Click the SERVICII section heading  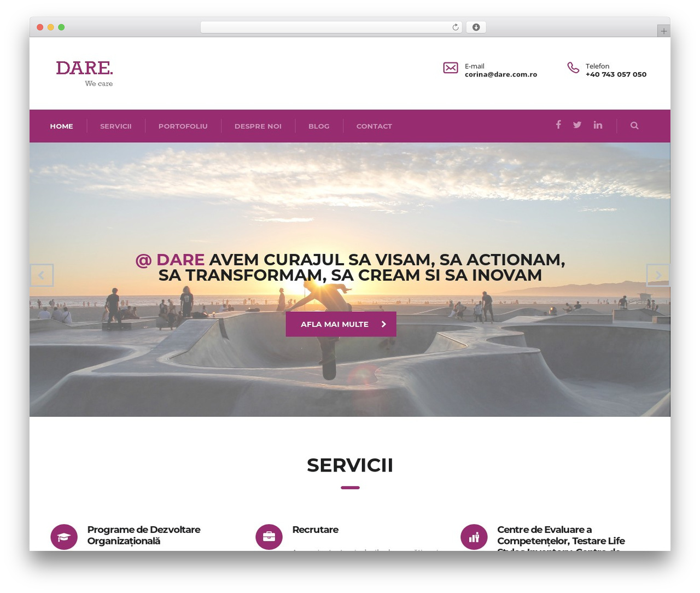(350, 465)
